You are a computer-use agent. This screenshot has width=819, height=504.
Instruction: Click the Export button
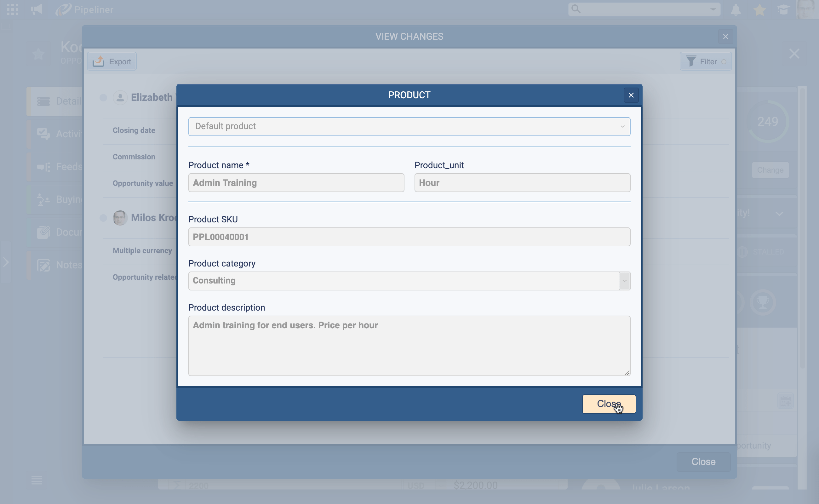point(112,61)
